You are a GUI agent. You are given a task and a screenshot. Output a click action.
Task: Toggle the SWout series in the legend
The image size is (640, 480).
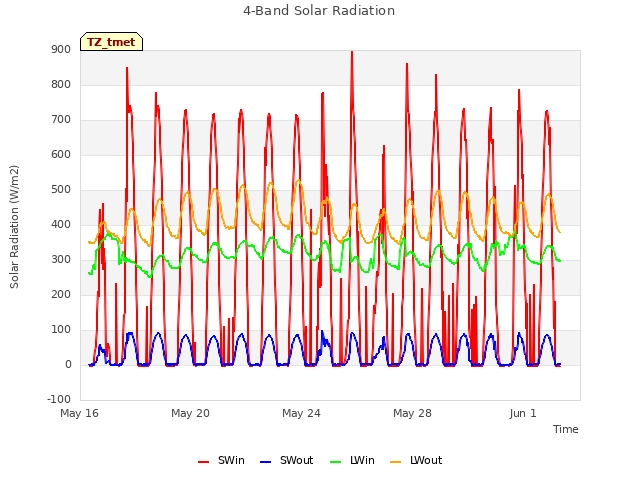(287, 460)
